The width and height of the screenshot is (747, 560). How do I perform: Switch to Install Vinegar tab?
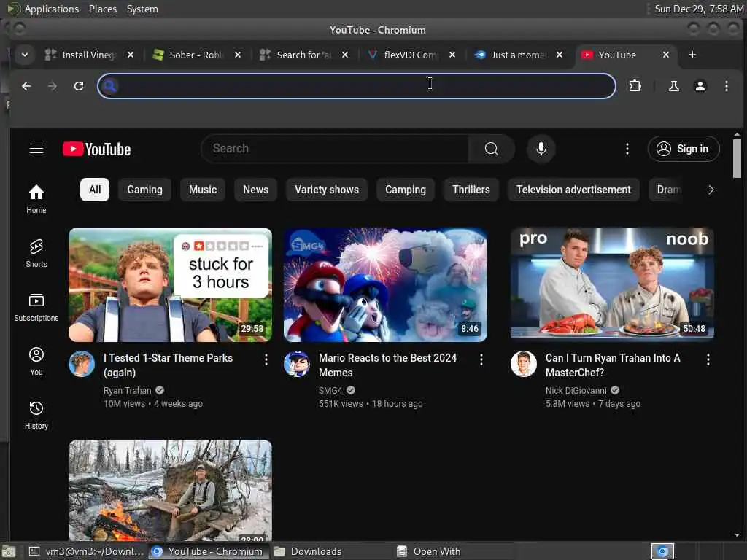point(88,55)
